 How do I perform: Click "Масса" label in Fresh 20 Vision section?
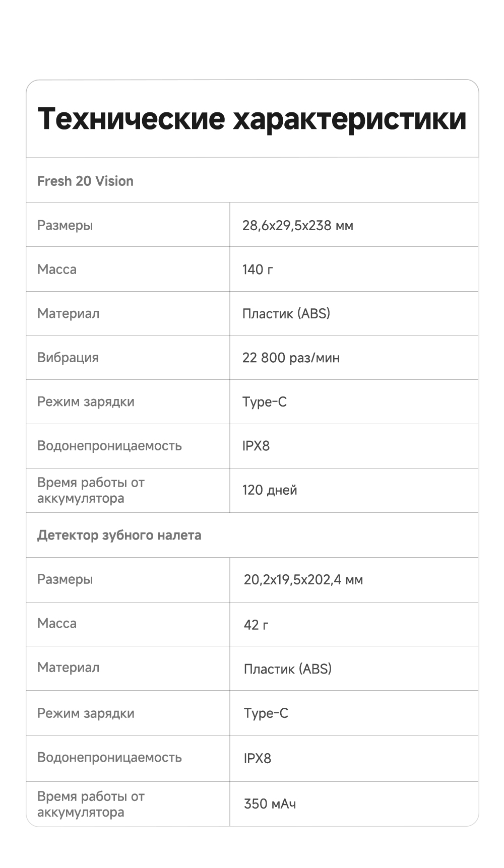pos(57,270)
